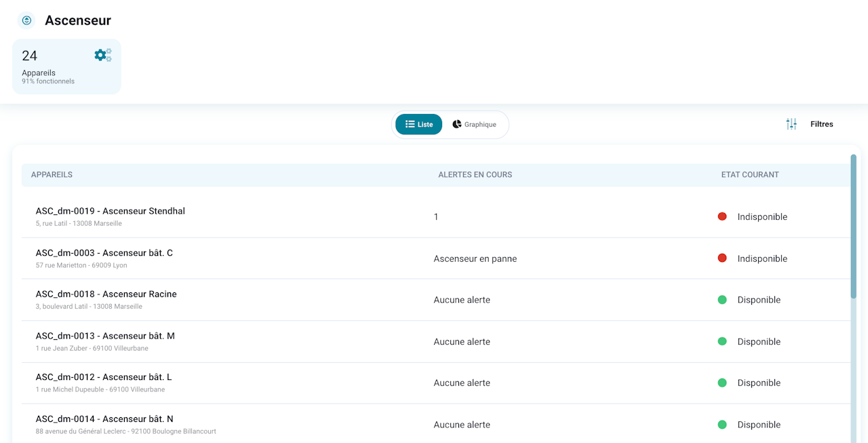Switch to the Graphique view
Screen dimensions: 868x443
pos(475,124)
